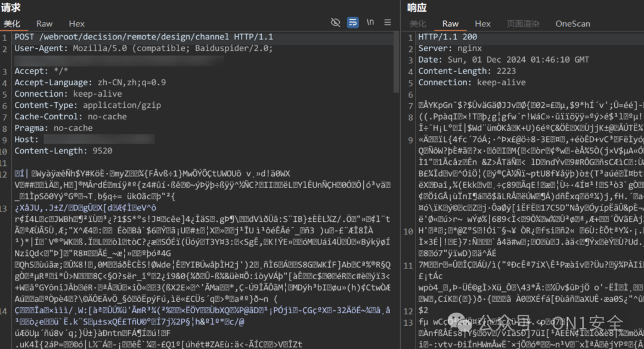Toggle the hide non-printable characters eye icon
The width and height of the screenshot is (644, 349).
tap(336, 23)
